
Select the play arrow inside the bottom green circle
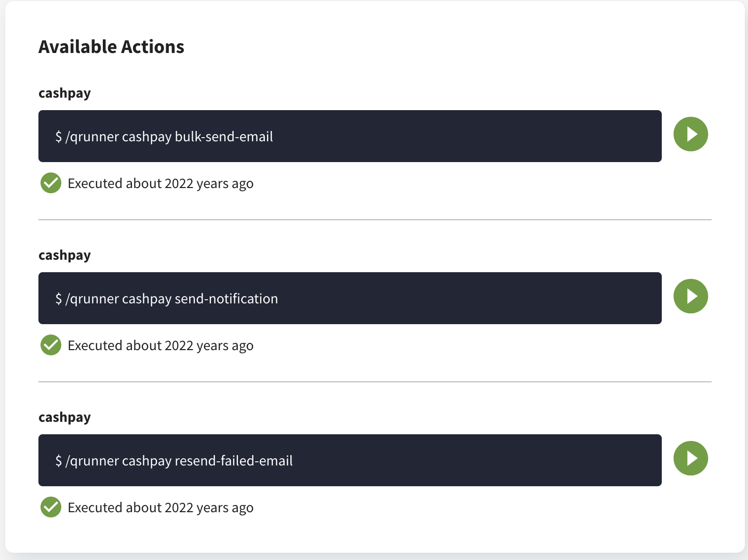coord(692,458)
